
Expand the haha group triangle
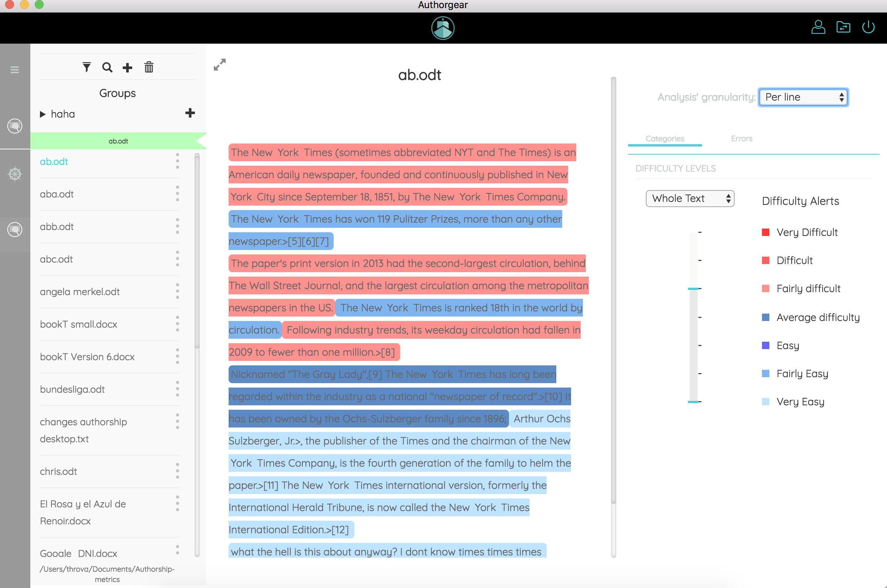click(43, 114)
